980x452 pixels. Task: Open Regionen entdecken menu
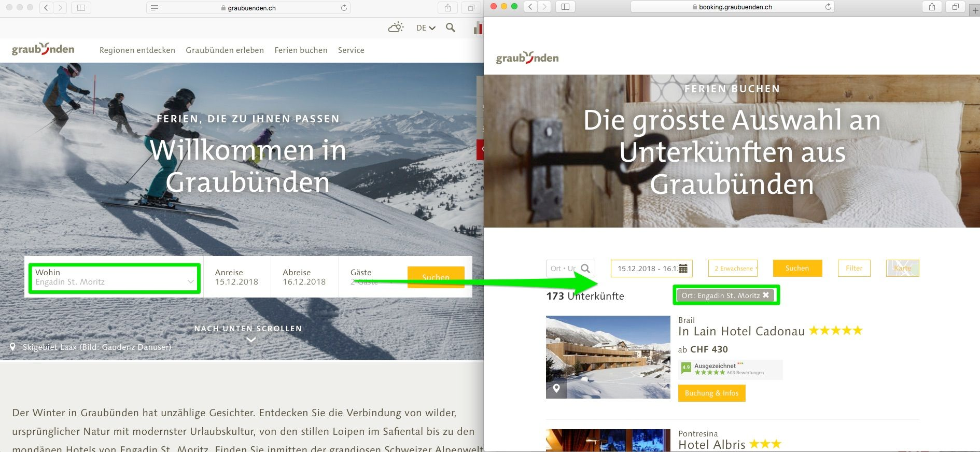pyautogui.click(x=137, y=50)
